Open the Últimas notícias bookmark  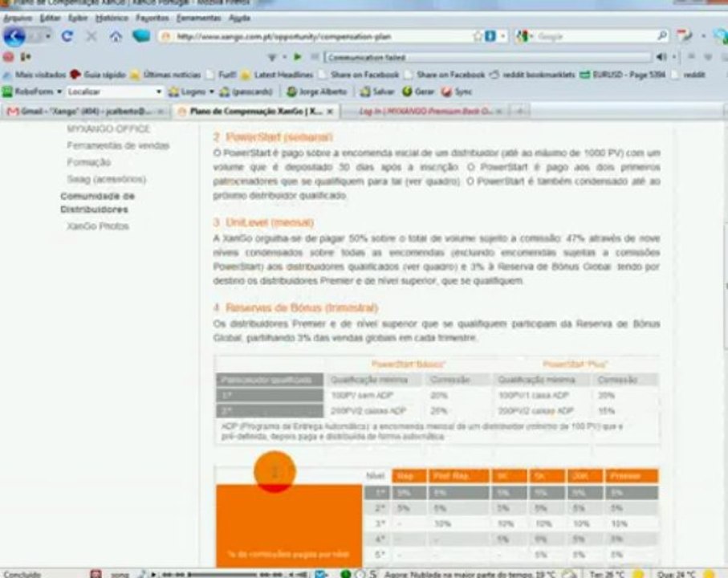point(166,75)
